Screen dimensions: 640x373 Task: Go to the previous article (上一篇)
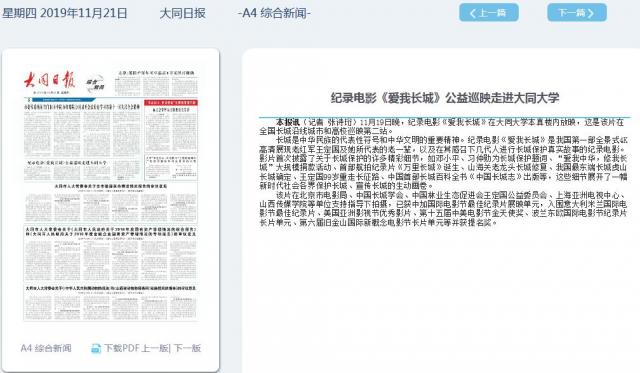[x=489, y=13]
